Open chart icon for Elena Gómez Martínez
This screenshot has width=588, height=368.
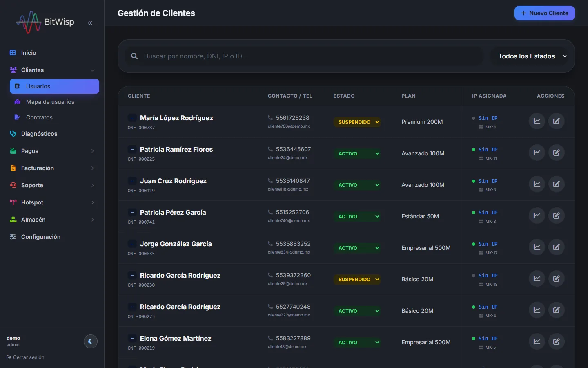537,341
